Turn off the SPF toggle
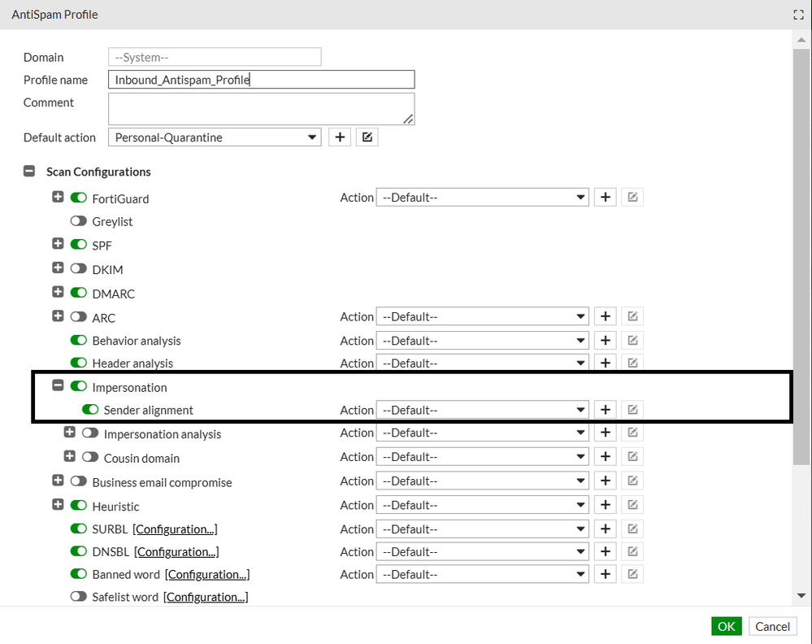This screenshot has height=644, width=812. (79, 244)
